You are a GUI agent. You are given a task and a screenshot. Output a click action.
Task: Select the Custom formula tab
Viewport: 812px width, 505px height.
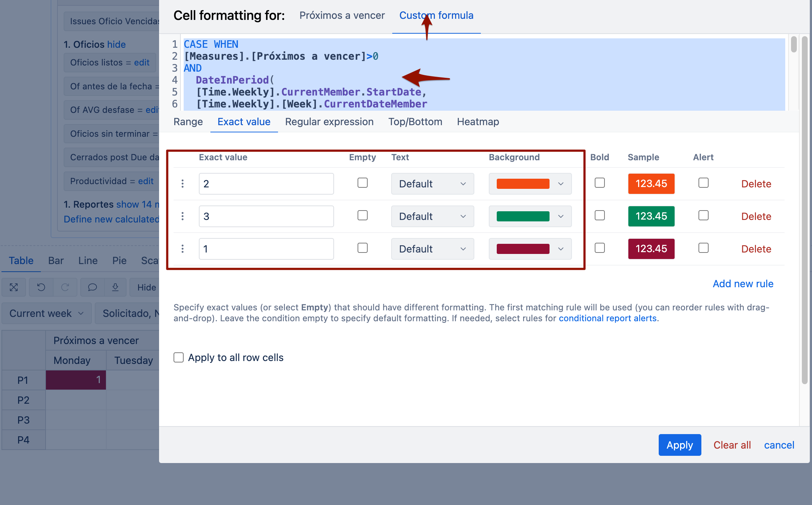tap(436, 16)
